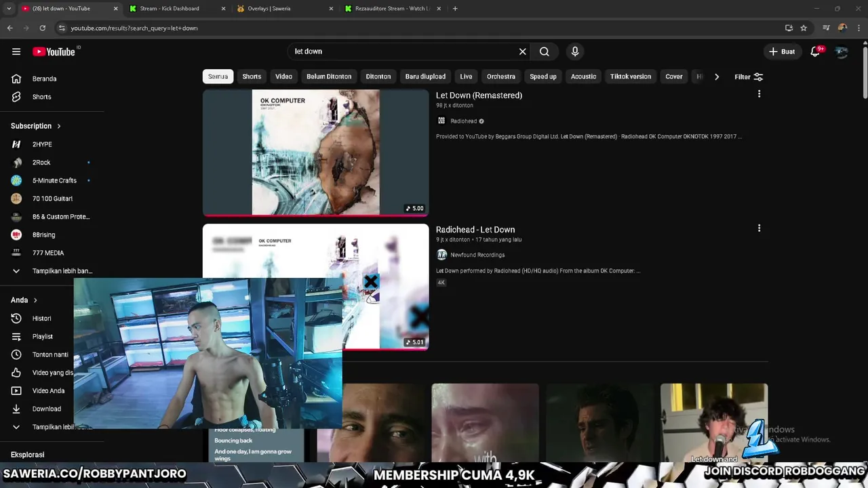Open the Filter options
Screen dimensions: 868x488
coord(749,77)
